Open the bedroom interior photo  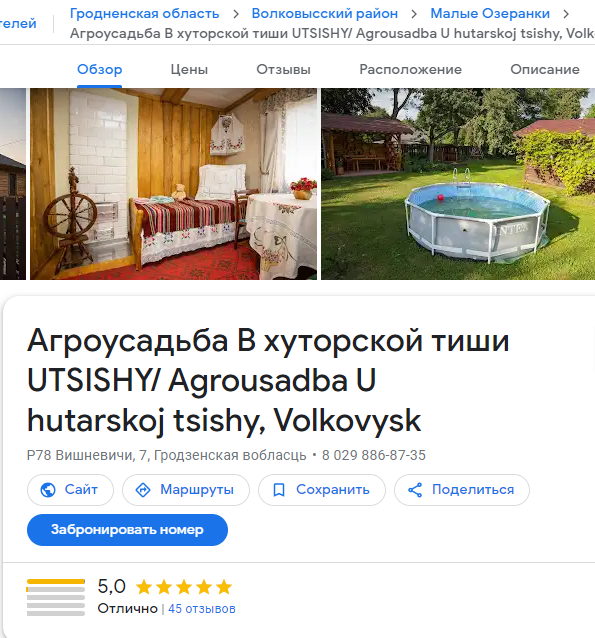[173, 184]
